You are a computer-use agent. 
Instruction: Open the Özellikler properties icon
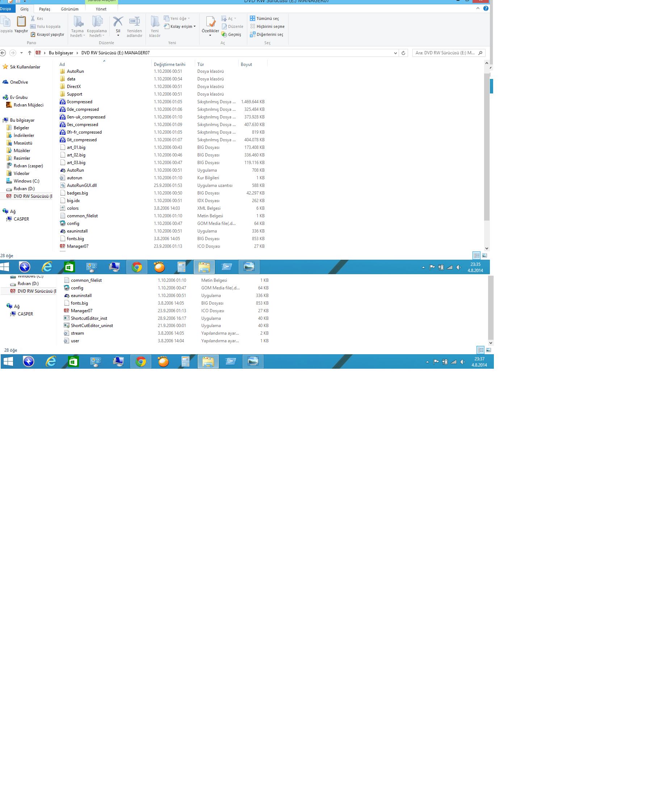211,21
